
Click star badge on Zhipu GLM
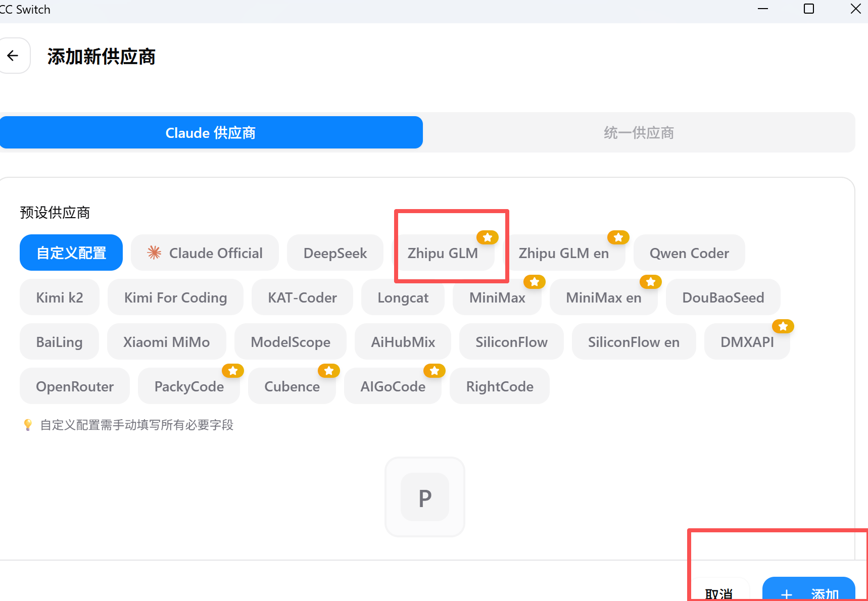[x=488, y=237]
